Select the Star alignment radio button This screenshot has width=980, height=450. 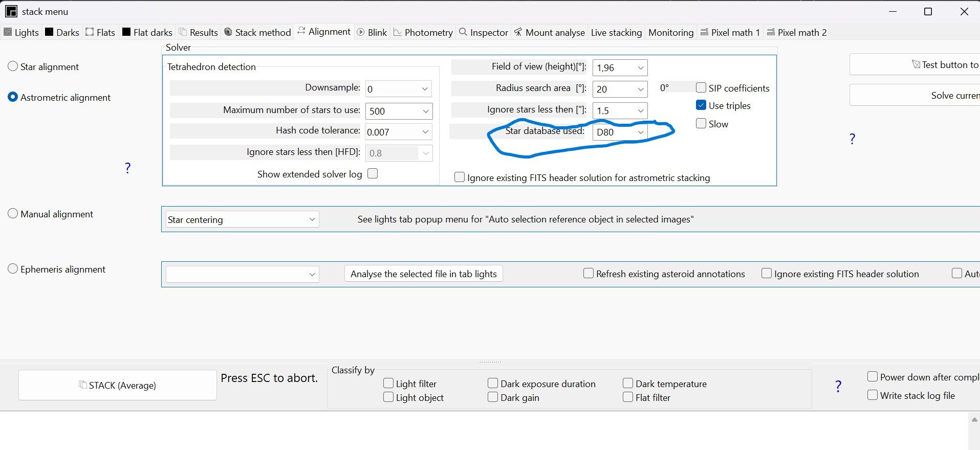(x=13, y=66)
